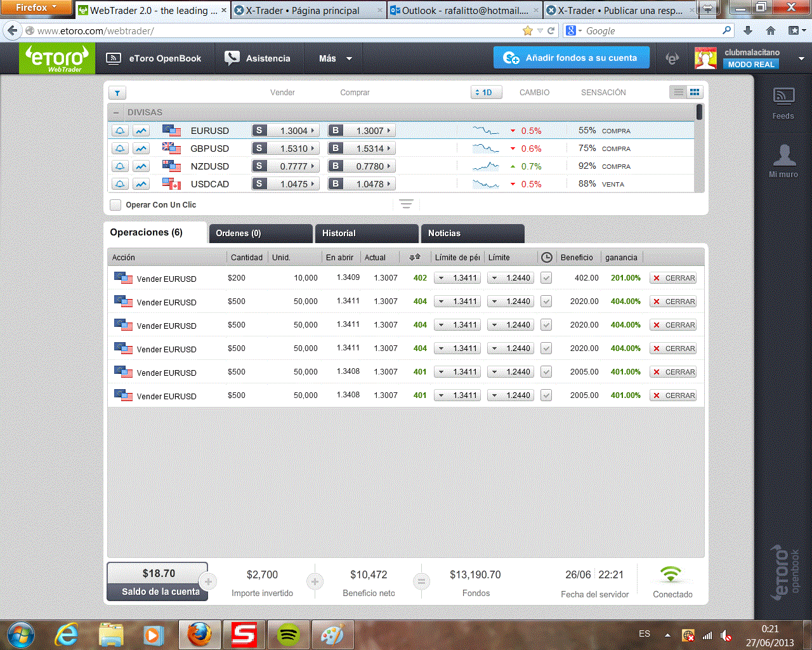Click the Firefox downloads arrow icon

tap(748, 30)
